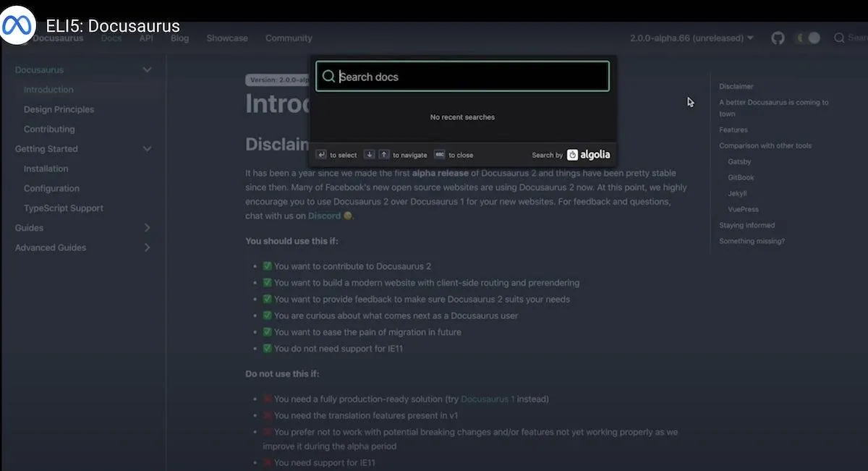Viewport: 868px width, 471px height.
Task: Open the Community navbar tab
Action: click(289, 38)
